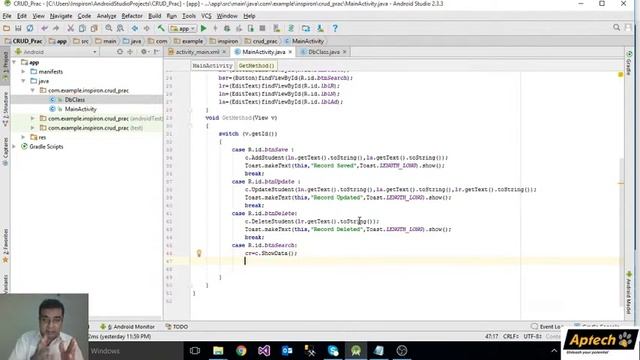Open the Build menu
The width and height of the screenshot is (640, 360).
pos(154,16)
